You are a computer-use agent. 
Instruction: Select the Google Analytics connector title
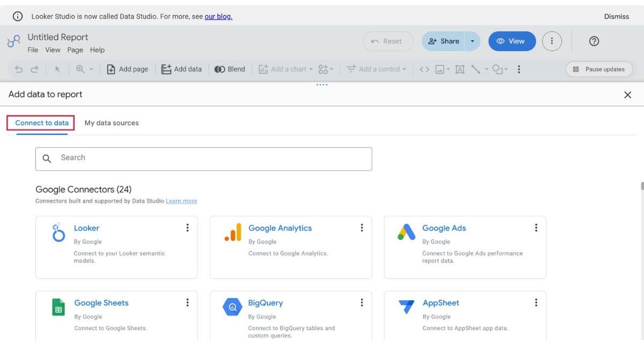click(x=280, y=228)
